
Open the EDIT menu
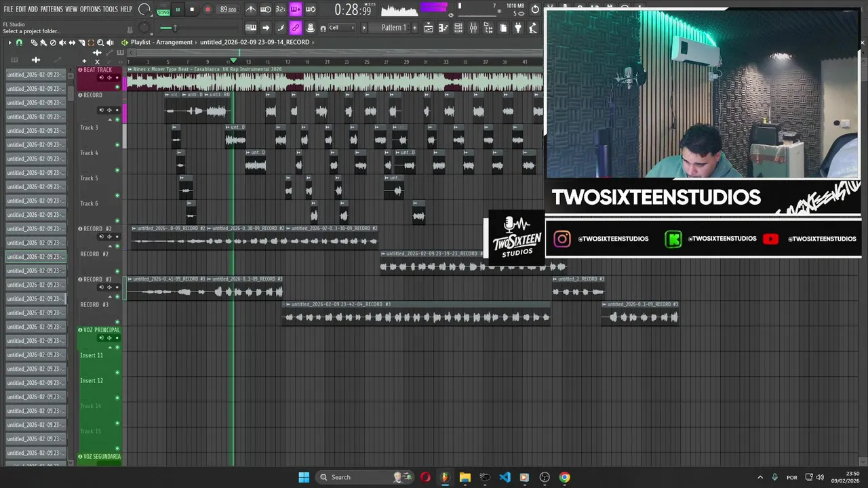[x=21, y=9]
